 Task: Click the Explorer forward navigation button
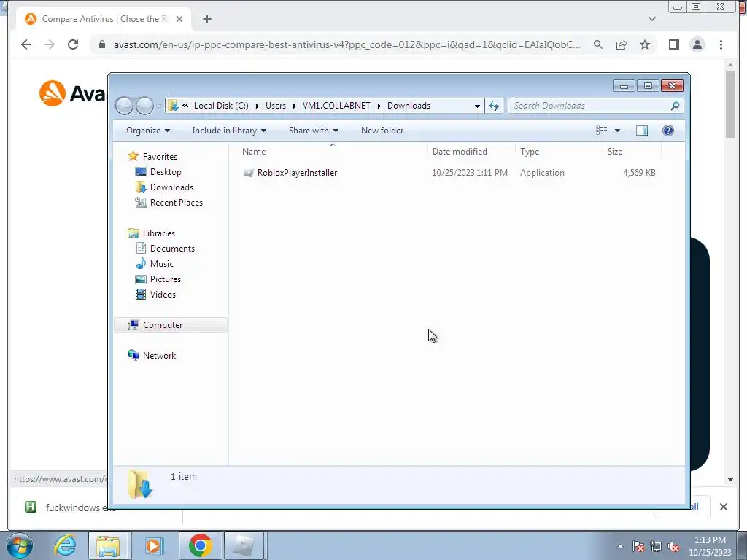point(144,106)
